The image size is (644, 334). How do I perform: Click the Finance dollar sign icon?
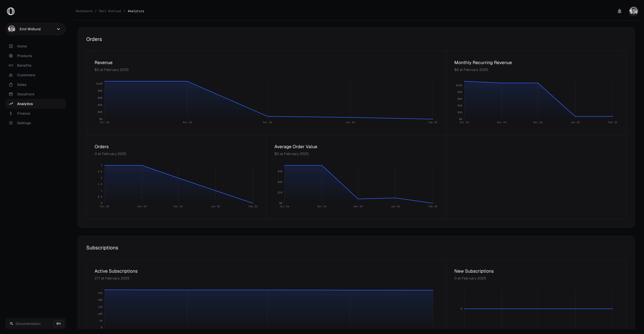[11, 113]
